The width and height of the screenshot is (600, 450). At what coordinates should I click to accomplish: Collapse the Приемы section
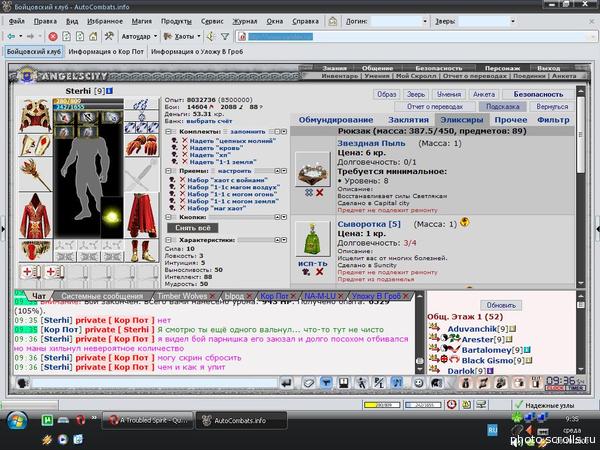click(169, 171)
